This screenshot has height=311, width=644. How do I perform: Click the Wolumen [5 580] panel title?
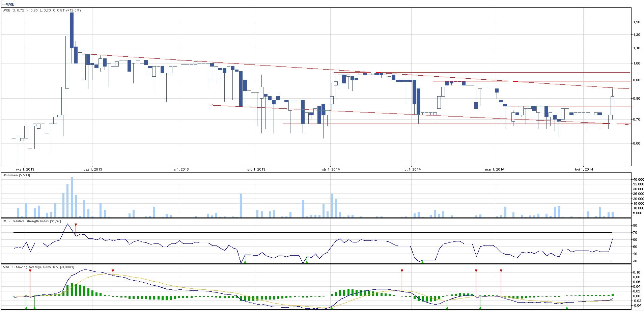[16, 175]
